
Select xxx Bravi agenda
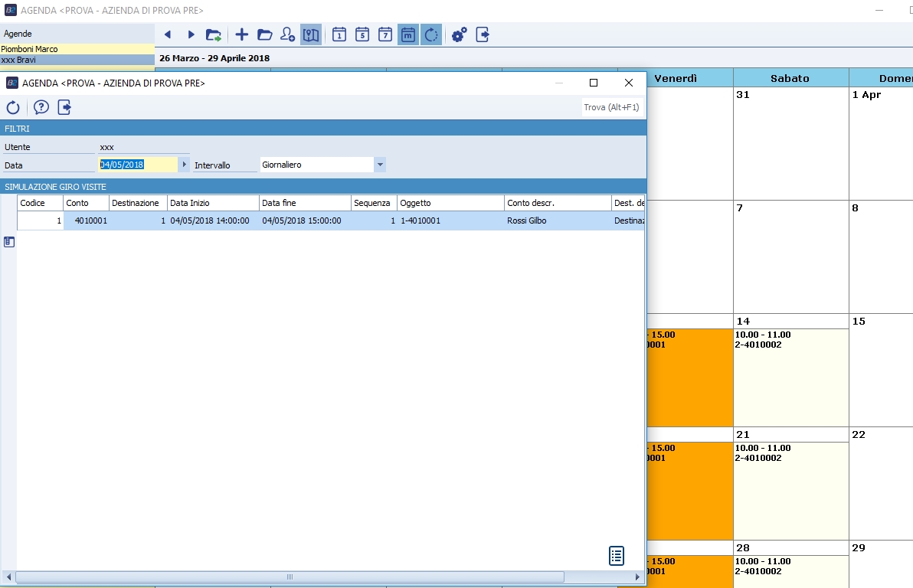pyautogui.click(x=77, y=60)
